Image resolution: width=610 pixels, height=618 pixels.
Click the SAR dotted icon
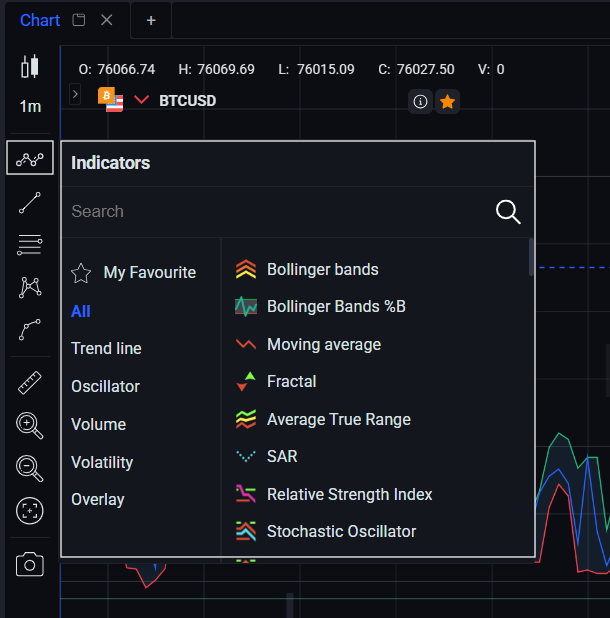(x=246, y=456)
